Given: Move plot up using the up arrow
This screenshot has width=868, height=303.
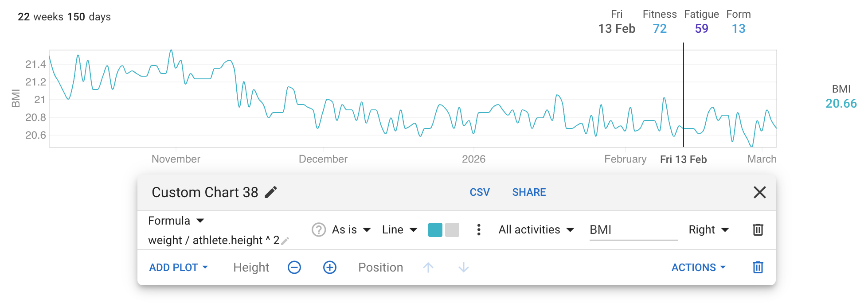Looking at the screenshot, I should (x=428, y=267).
